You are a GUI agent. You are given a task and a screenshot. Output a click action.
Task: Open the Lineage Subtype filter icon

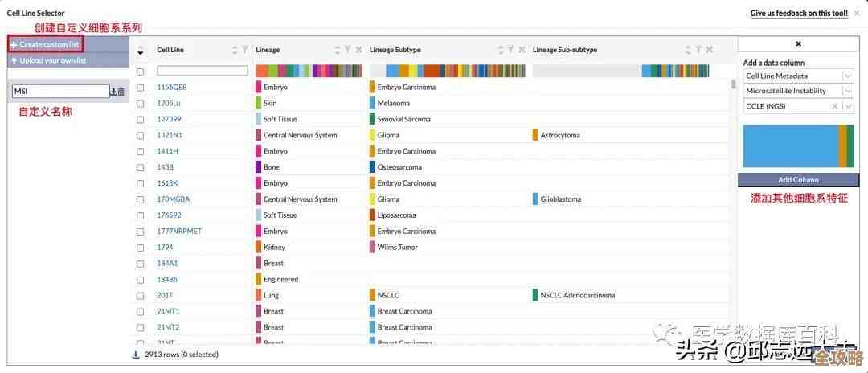tap(510, 50)
